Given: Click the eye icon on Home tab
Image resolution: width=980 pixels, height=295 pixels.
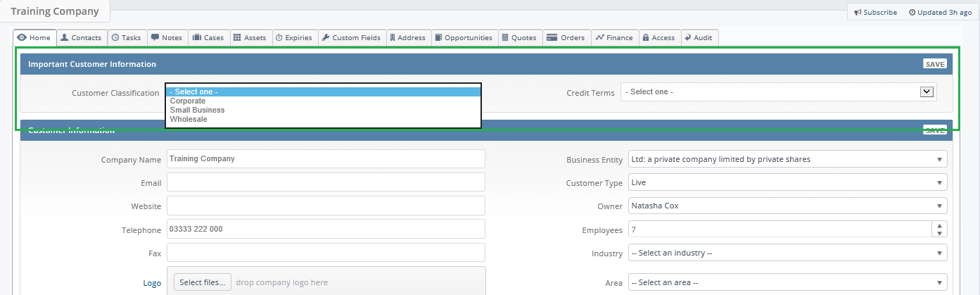Looking at the screenshot, I should click(x=22, y=37).
